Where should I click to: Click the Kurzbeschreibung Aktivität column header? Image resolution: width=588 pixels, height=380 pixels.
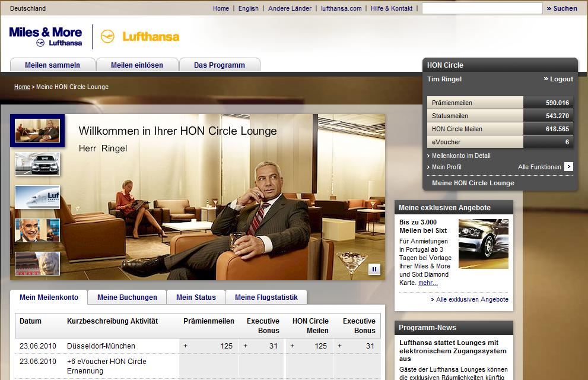coord(113,321)
